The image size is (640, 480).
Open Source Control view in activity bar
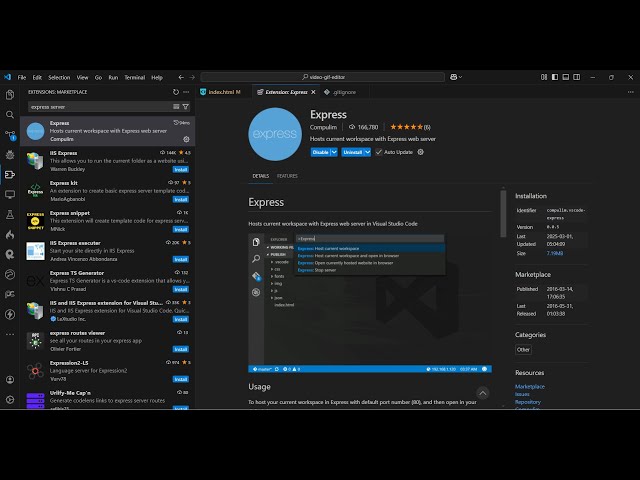point(10,135)
